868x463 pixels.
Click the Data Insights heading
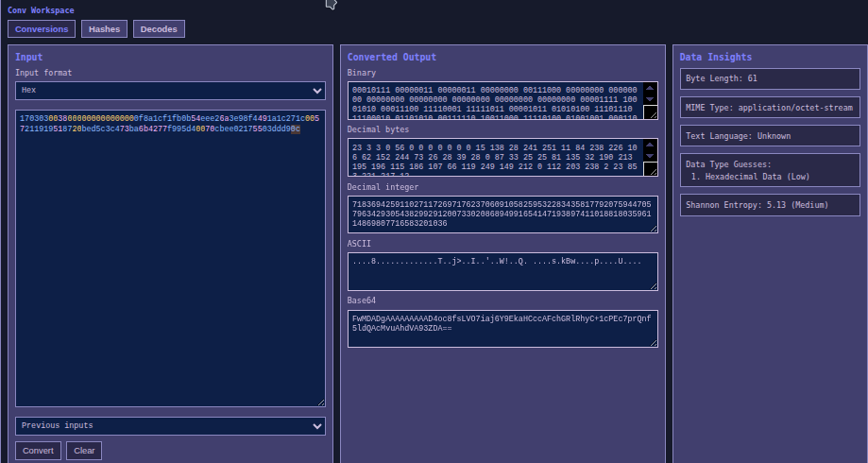[715, 57]
